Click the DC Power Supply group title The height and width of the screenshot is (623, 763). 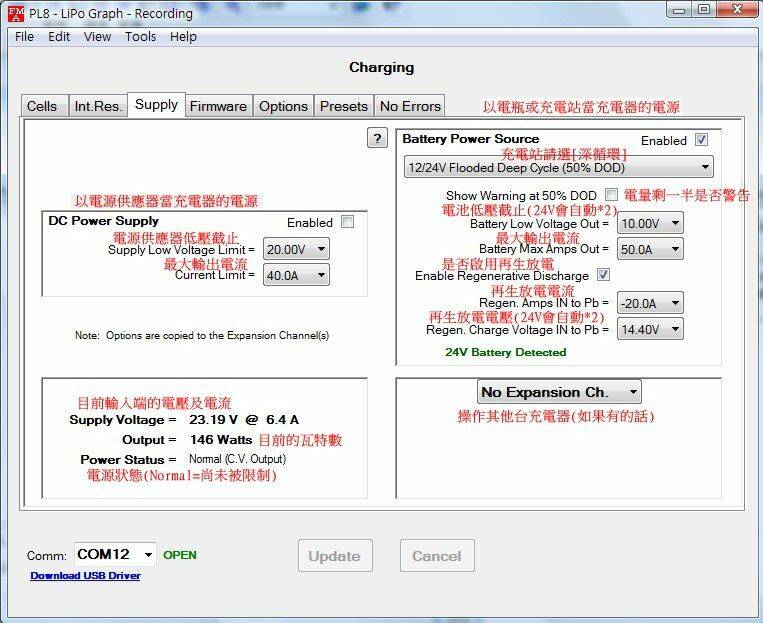tap(104, 220)
